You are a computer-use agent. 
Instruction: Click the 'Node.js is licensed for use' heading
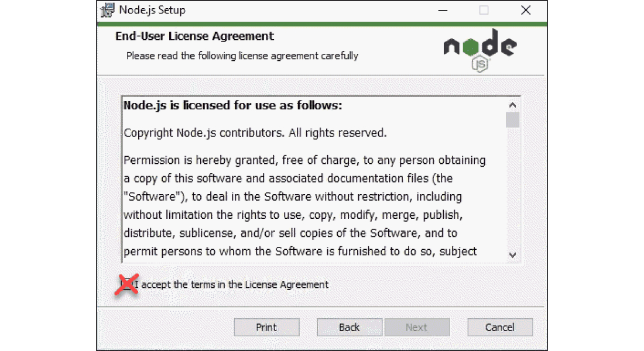point(232,106)
